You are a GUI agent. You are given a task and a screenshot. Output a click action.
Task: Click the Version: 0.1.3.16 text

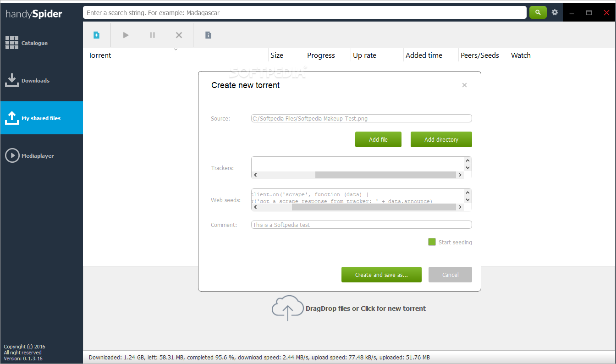[23, 358]
